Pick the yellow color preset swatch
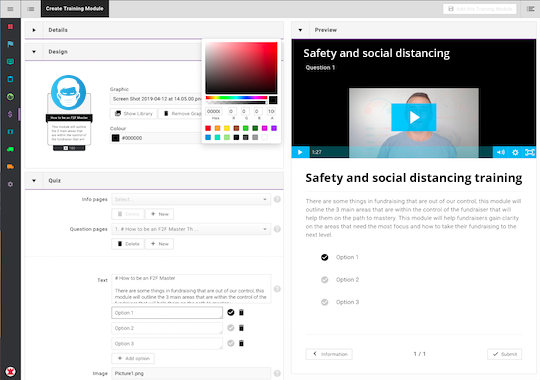 [x=227, y=129]
